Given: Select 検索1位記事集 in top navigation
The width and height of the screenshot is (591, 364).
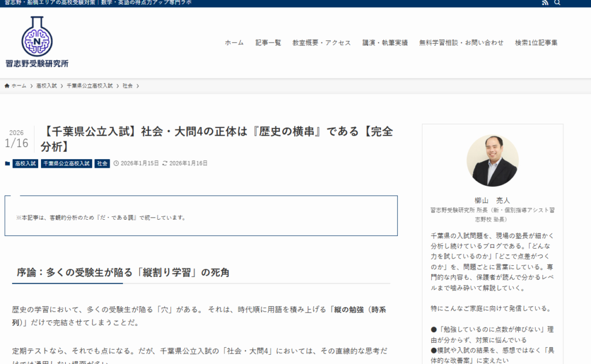Looking at the screenshot, I should pyautogui.click(x=536, y=43).
